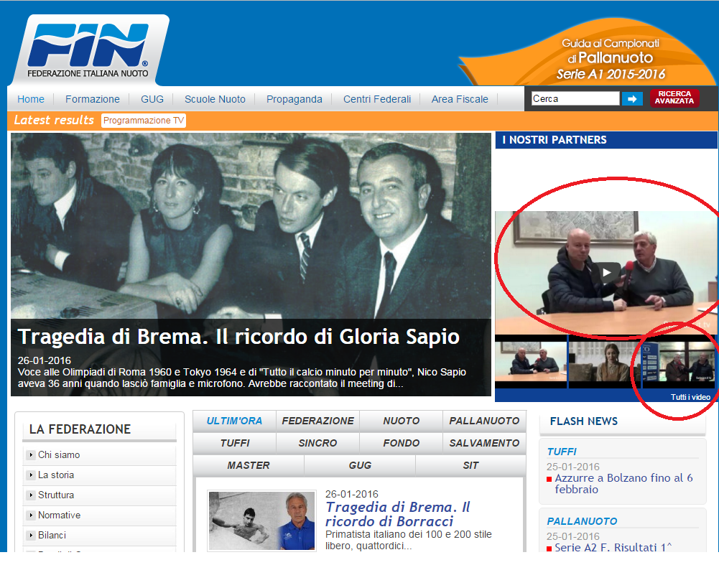Viewport: 719px width, 588px height.
Task: Open the Propaganda menu item
Action: tap(294, 99)
